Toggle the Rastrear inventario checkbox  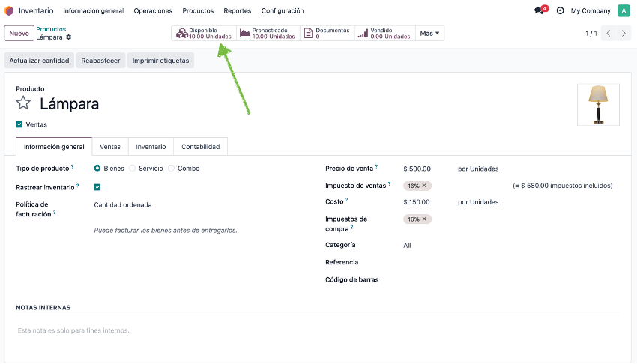(x=97, y=187)
